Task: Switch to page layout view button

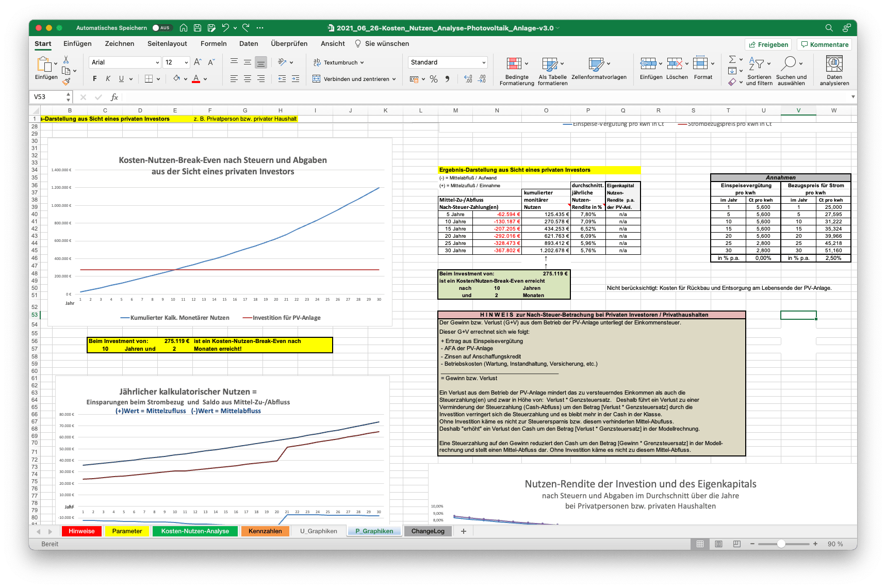Action: (718, 544)
